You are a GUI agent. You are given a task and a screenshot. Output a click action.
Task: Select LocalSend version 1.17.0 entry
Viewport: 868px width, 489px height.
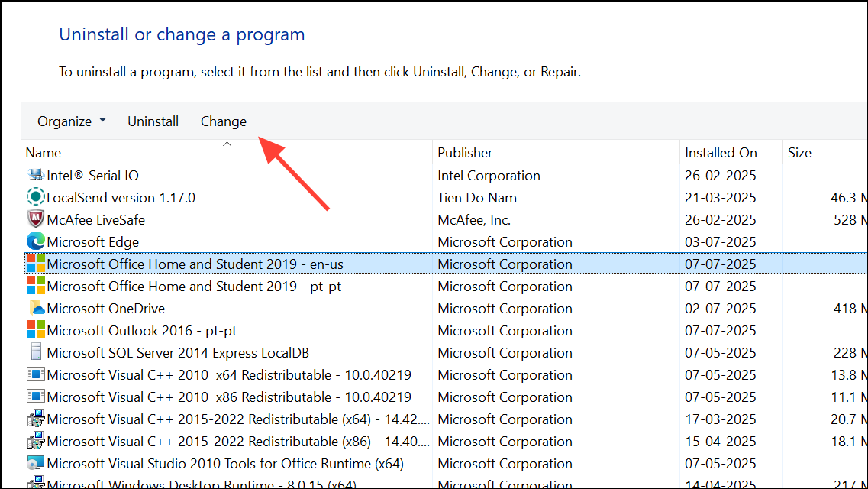[121, 198]
